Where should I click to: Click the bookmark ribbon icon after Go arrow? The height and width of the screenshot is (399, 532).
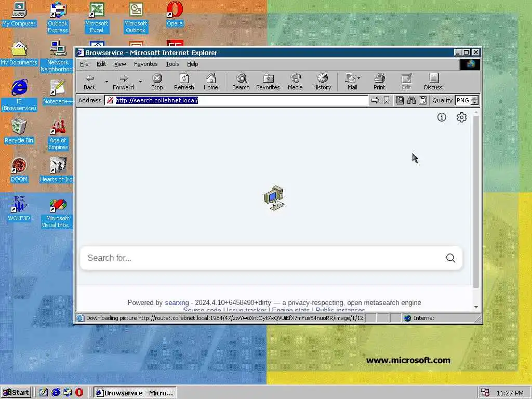click(387, 100)
